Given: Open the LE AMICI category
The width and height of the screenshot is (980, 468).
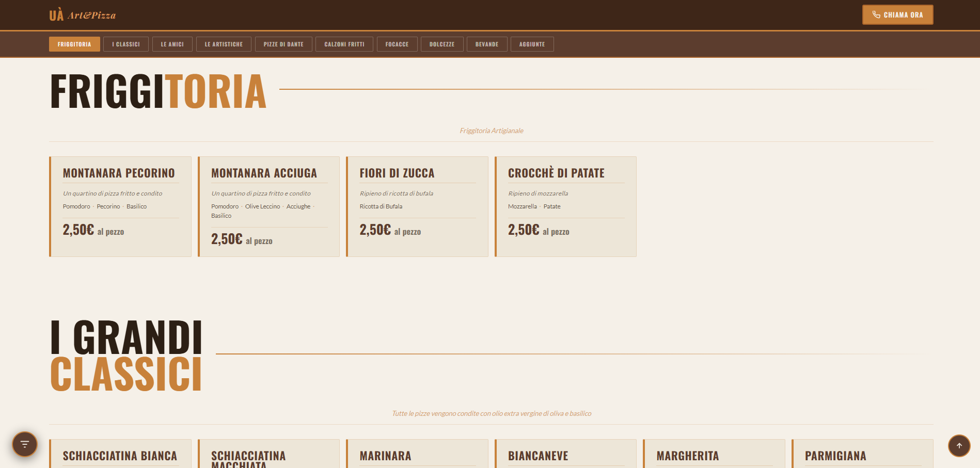Looking at the screenshot, I should point(172,44).
